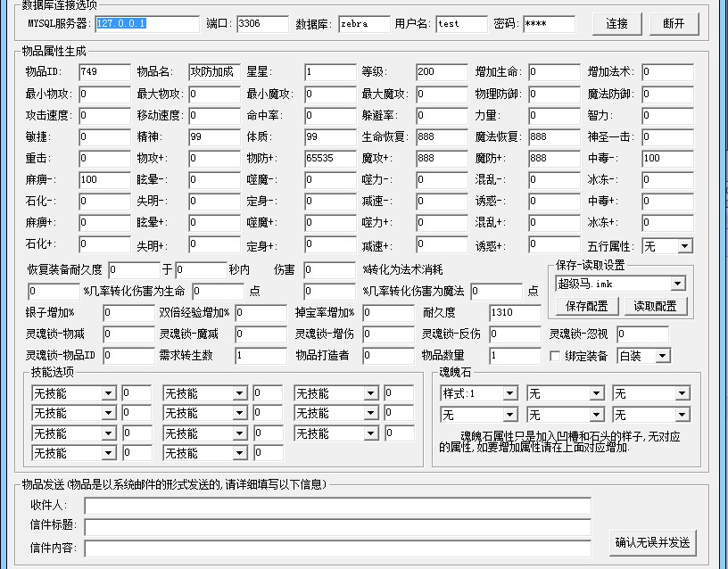This screenshot has height=569, width=728.
Task: Click the 读取配置 button
Action: tap(655, 306)
